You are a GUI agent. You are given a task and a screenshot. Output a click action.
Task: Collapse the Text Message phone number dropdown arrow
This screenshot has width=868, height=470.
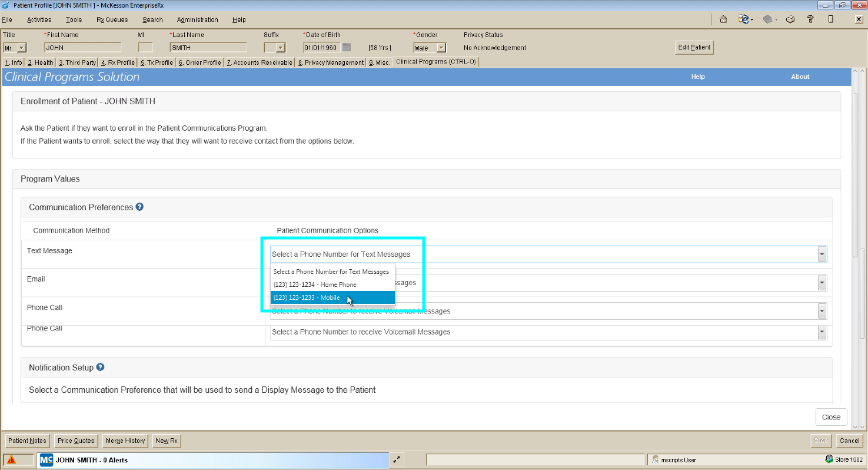[x=822, y=254]
